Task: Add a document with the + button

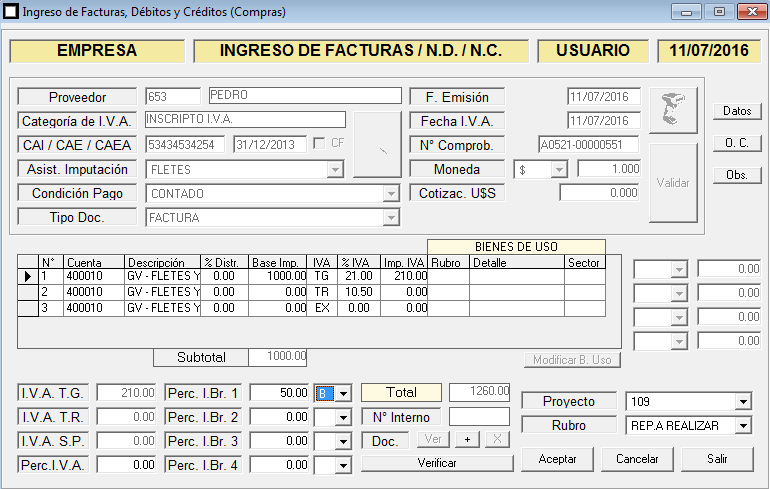Action: pyautogui.click(x=468, y=439)
